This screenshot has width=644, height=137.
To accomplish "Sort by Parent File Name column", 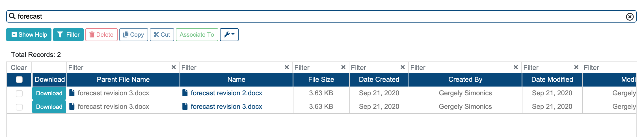I will 123,79.
